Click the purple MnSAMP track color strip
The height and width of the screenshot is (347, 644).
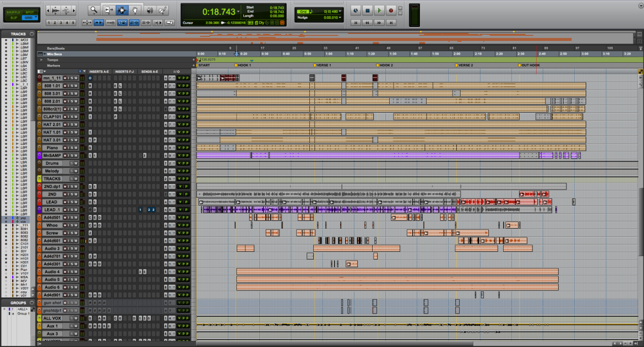coord(40,155)
